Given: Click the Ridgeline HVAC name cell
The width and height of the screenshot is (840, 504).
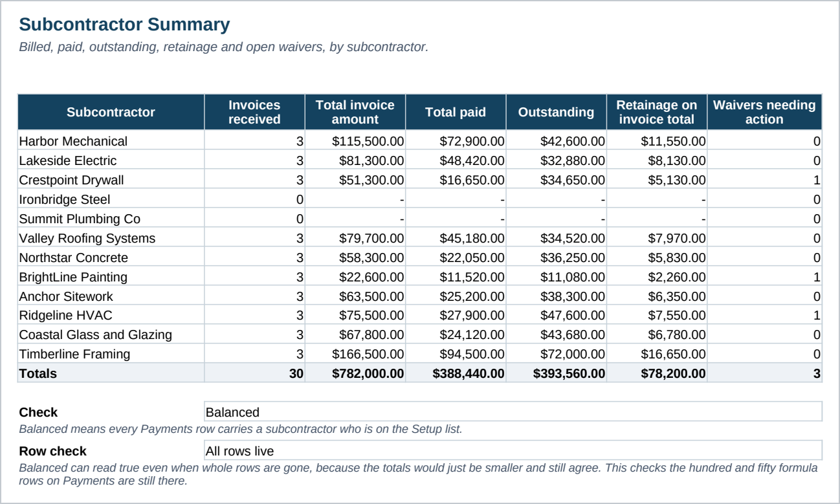Looking at the screenshot, I should (111, 315).
